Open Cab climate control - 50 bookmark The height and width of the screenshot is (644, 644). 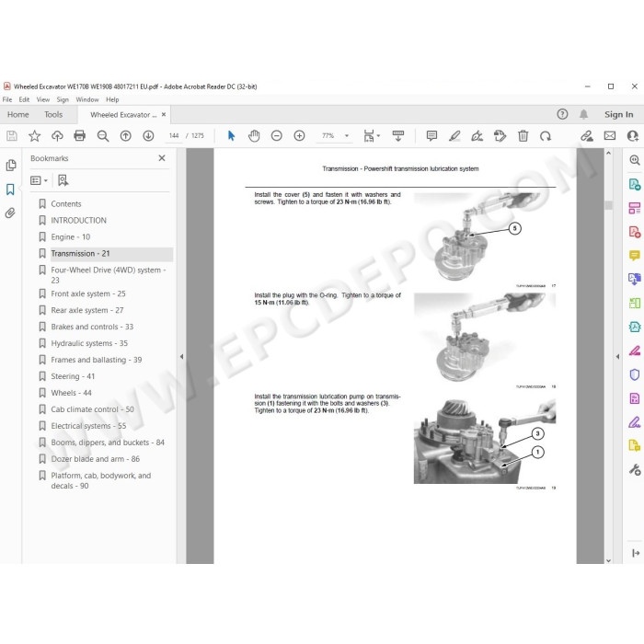pyautogui.click(x=92, y=409)
